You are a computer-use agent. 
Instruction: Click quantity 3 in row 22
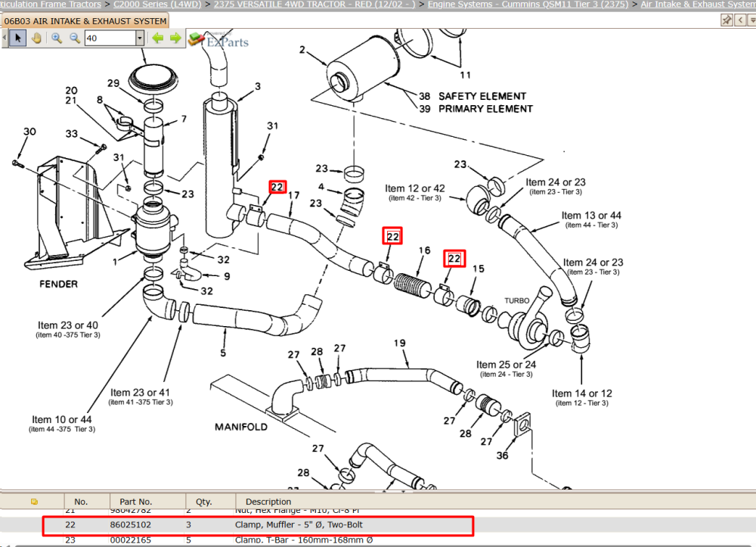(x=188, y=525)
